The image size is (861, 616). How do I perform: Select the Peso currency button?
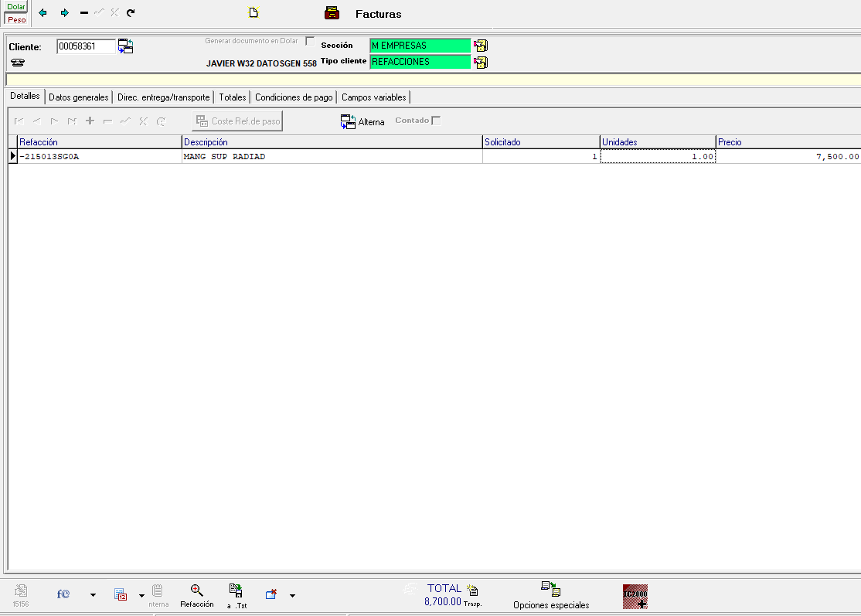[x=16, y=19]
